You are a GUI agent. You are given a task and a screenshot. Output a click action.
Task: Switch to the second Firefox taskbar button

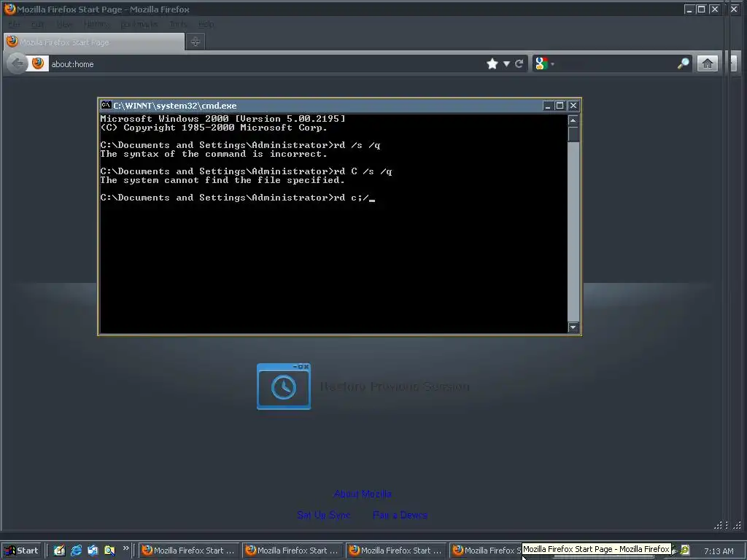[293, 551]
